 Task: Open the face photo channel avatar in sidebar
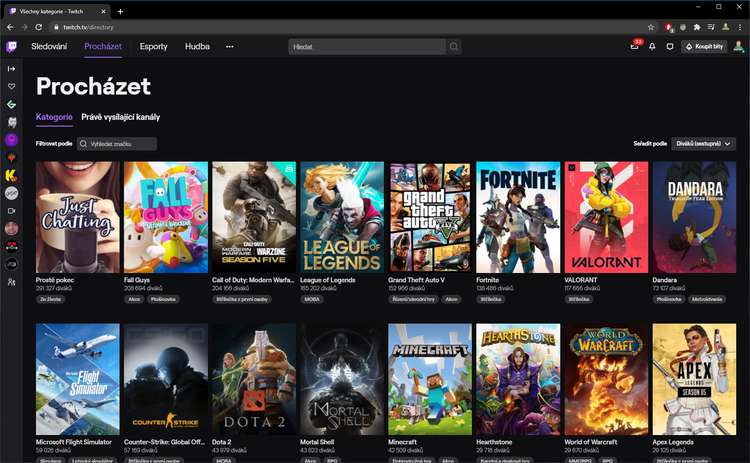(x=11, y=228)
